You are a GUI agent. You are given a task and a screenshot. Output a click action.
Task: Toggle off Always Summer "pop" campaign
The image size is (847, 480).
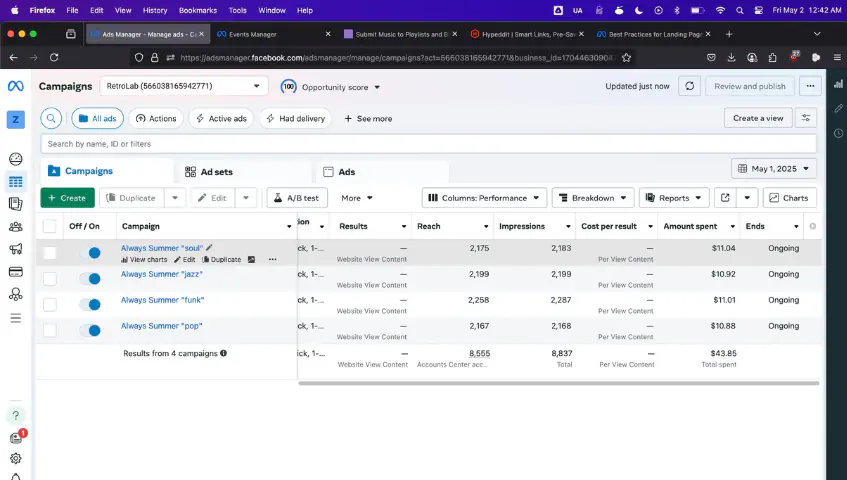click(90, 330)
